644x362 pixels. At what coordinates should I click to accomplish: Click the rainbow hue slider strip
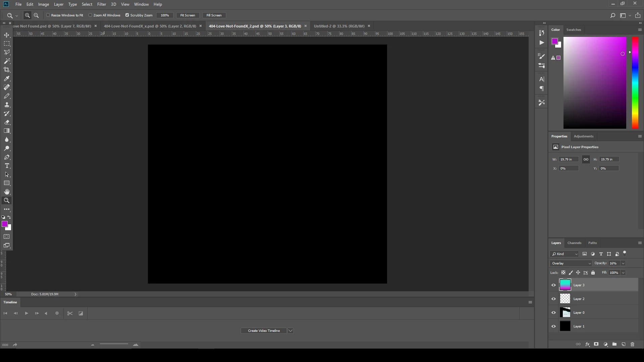(x=635, y=83)
